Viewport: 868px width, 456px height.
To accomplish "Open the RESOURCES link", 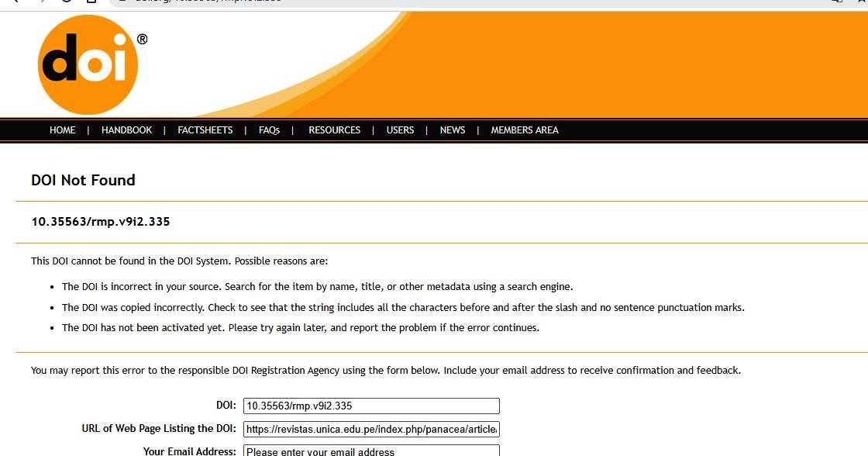I will [334, 130].
